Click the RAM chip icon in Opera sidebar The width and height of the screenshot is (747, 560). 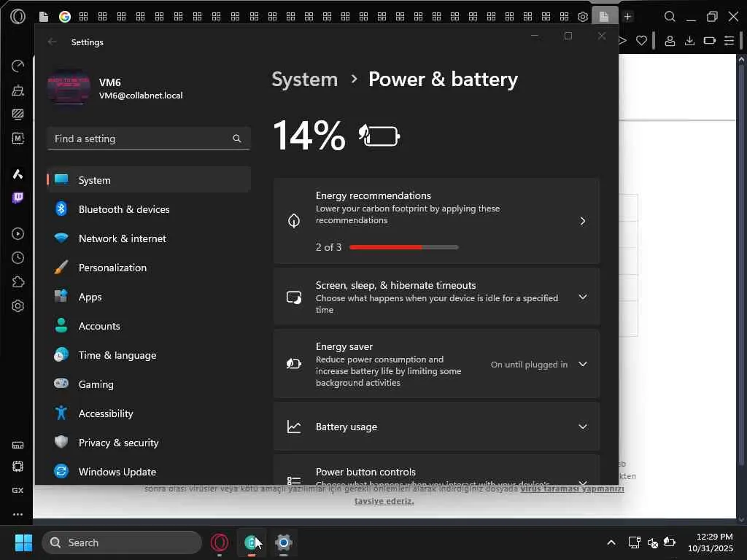(18, 466)
